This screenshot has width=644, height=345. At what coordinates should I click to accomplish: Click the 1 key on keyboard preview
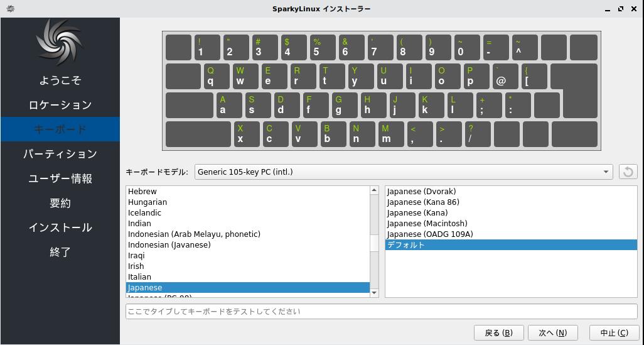click(x=207, y=47)
